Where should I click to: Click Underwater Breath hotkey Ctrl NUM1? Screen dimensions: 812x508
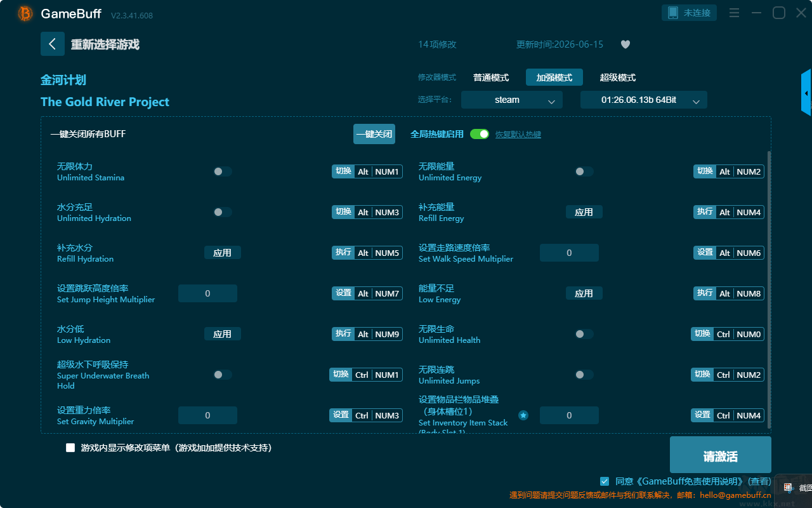(366, 375)
